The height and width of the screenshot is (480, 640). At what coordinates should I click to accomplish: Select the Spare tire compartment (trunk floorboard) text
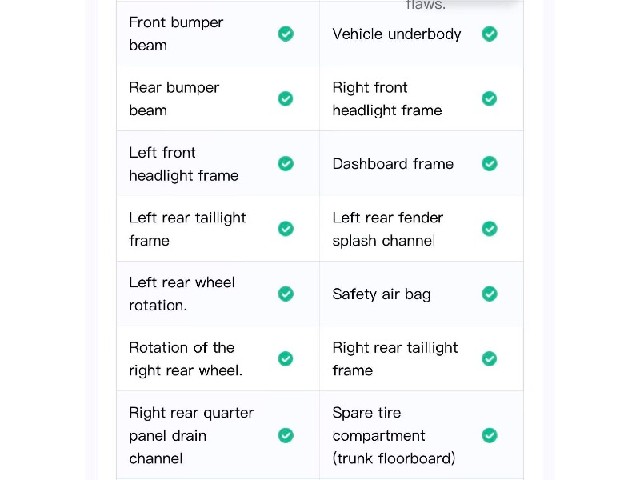394,436
